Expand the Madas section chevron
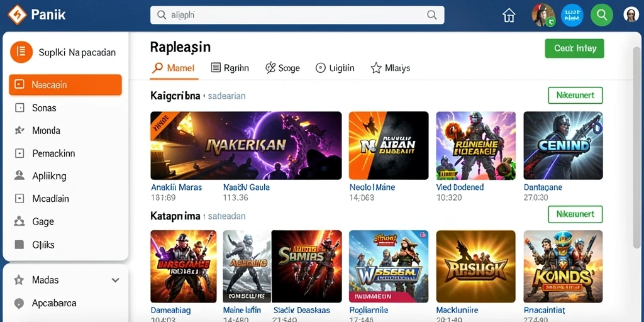Screen dimensions: 644x322 (x=116, y=280)
